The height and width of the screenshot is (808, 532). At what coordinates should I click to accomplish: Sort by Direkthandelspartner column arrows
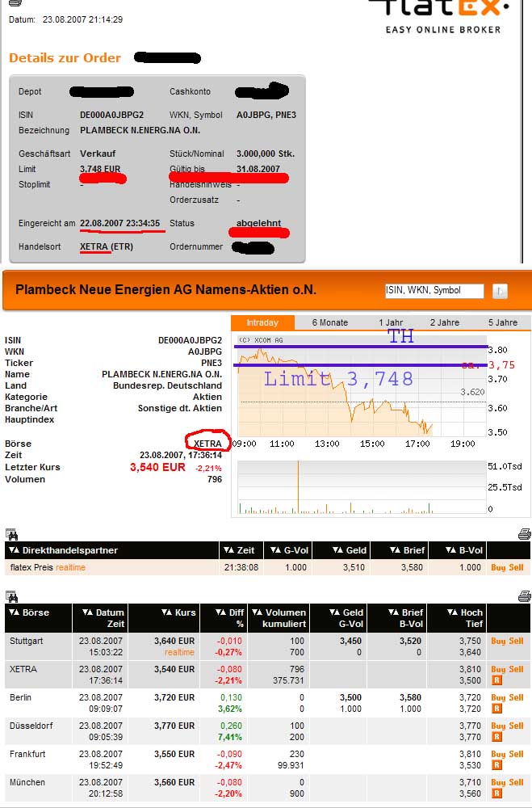pyautogui.click(x=14, y=550)
